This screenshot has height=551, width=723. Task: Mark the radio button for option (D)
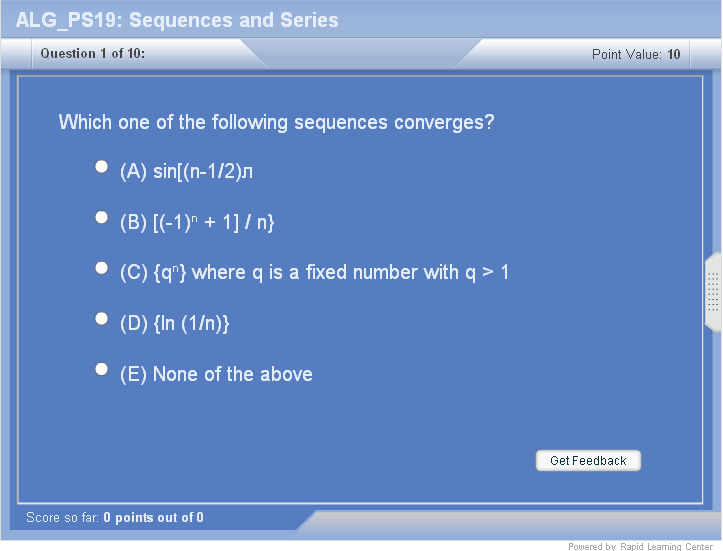click(x=101, y=318)
